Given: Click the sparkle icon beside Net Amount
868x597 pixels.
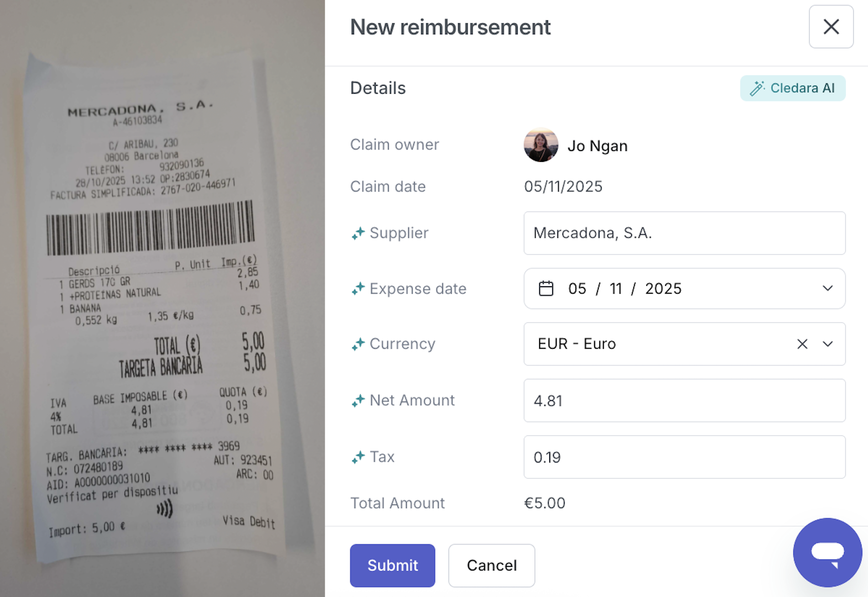Looking at the screenshot, I should [358, 401].
